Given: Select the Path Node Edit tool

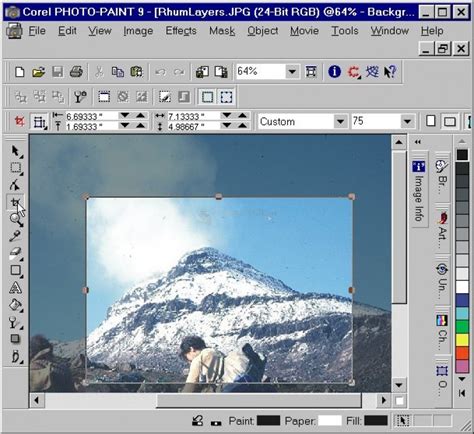Looking at the screenshot, I should click(x=15, y=185).
